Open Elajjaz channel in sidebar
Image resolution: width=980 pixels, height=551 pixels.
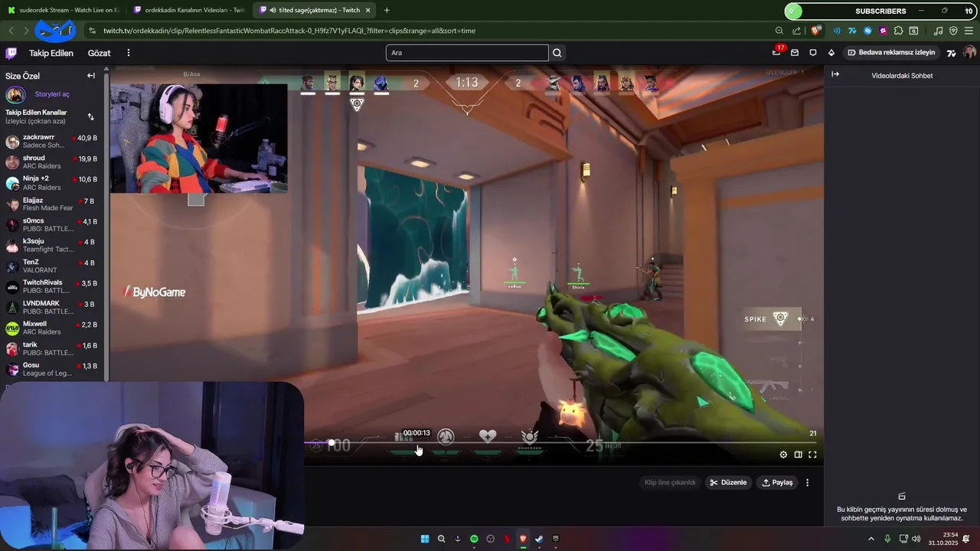click(x=52, y=204)
